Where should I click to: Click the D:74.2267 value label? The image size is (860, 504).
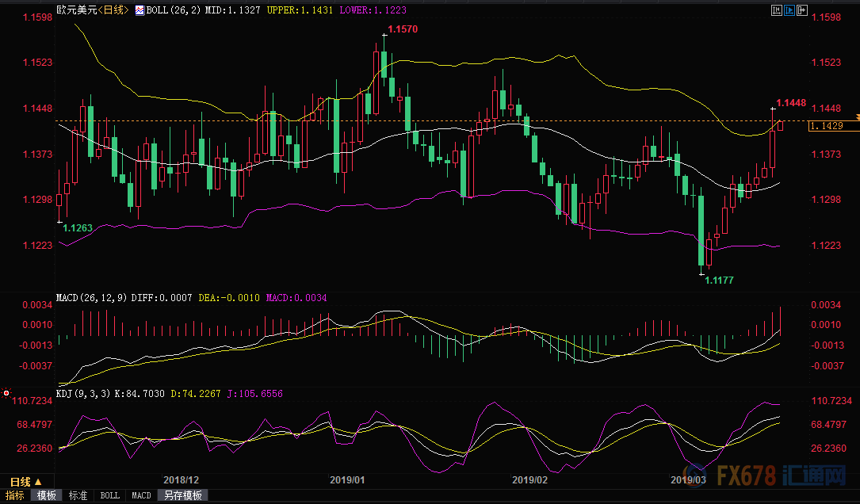click(196, 394)
